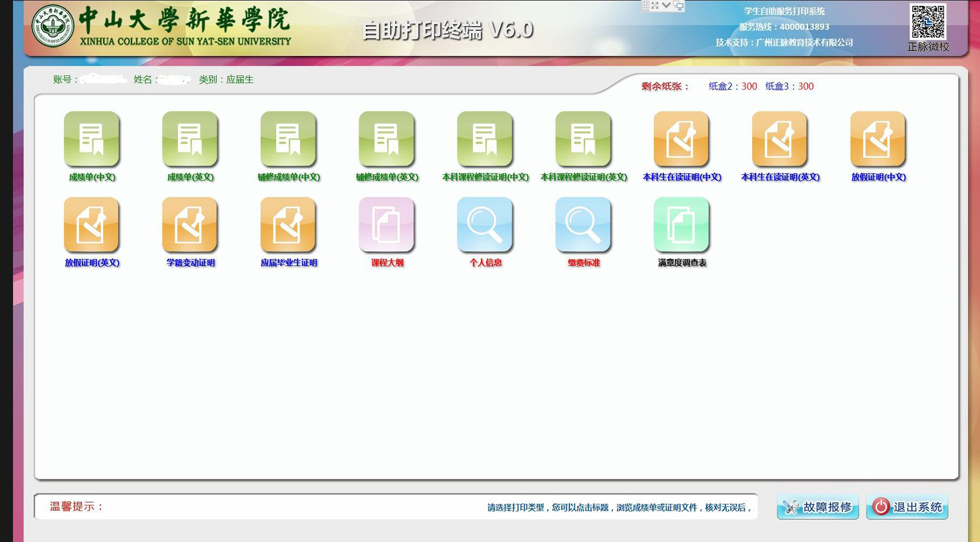Open the 满意度调查表 survey icon
Screen dimensions: 980x542
(682, 225)
